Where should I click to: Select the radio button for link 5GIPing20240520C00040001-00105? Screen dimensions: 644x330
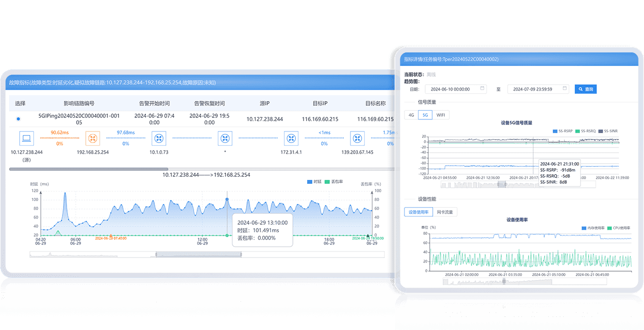[19, 119]
